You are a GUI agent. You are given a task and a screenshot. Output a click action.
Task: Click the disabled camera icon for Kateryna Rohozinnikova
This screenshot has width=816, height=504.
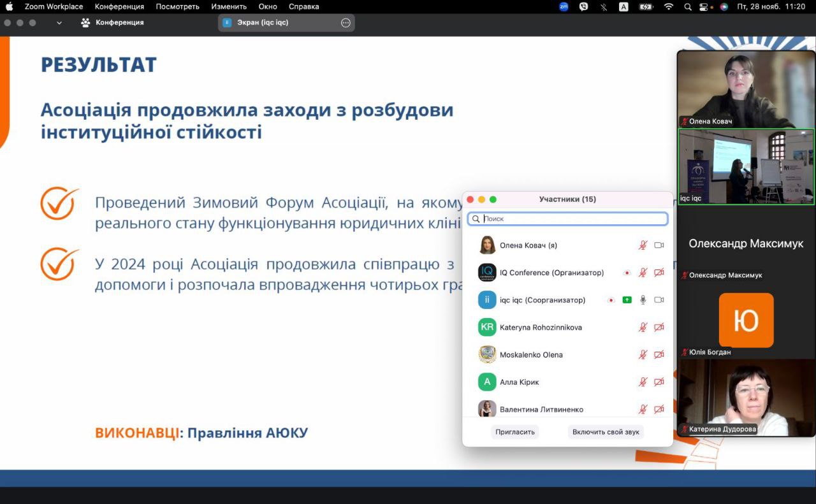[659, 328]
